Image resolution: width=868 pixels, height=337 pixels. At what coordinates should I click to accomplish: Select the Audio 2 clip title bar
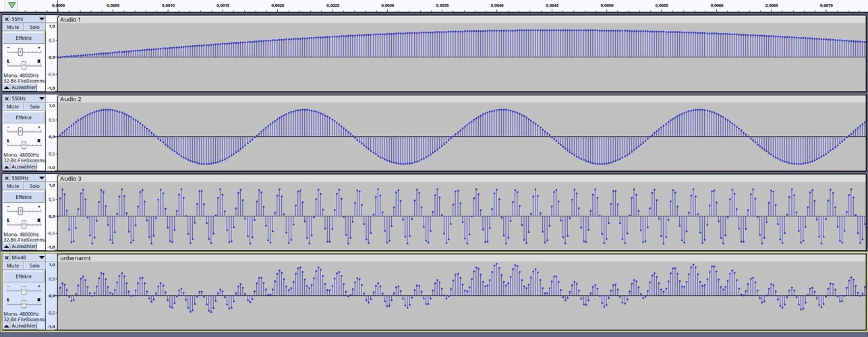[x=461, y=99]
